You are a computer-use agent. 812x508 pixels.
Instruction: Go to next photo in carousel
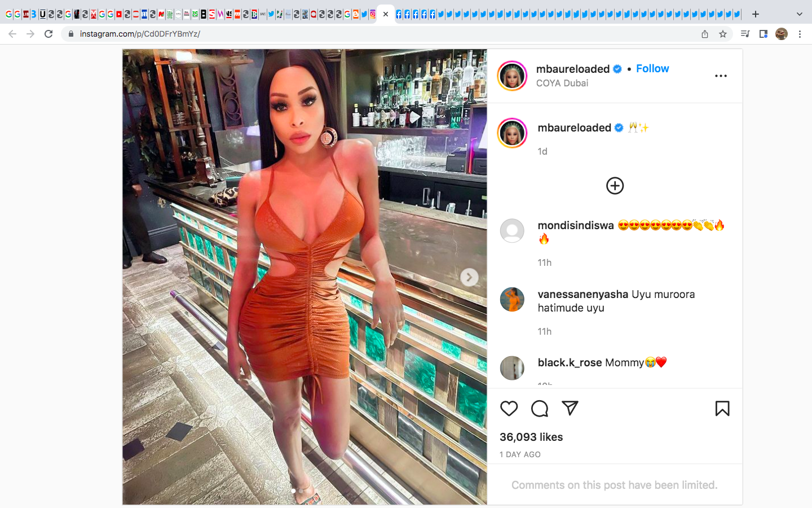click(x=469, y=277)
